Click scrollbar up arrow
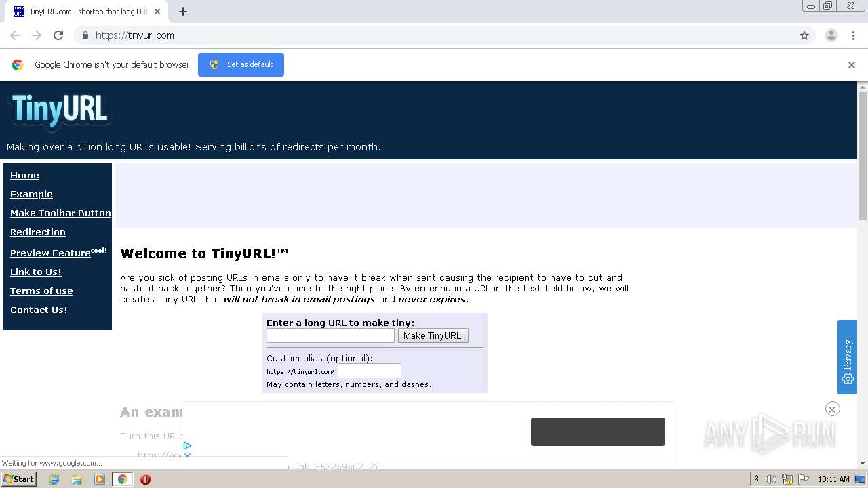Viewport: 868px width, 488px height. coord(863,87)
